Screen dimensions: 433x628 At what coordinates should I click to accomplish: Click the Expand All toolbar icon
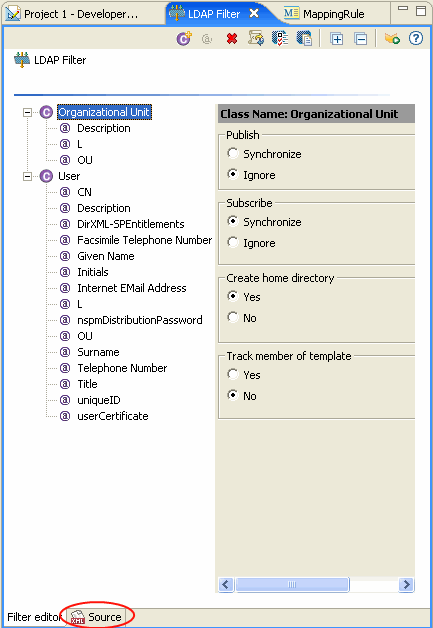click(336, 39)
